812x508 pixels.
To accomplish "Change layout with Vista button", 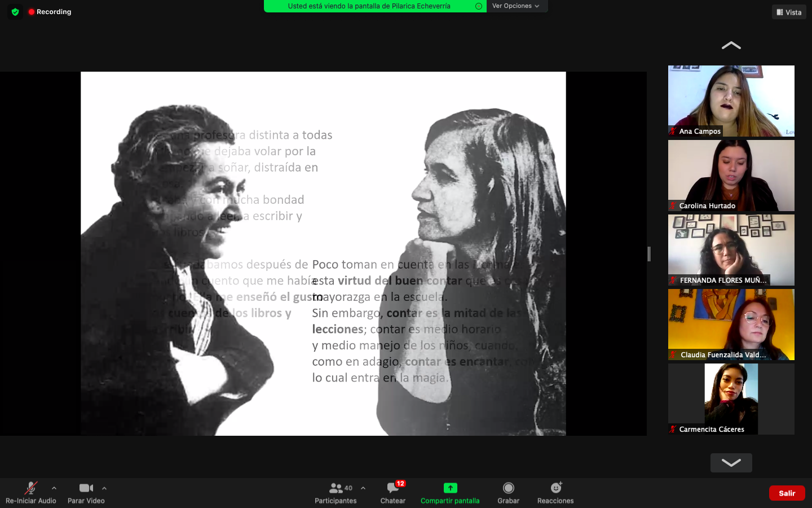I will pyautogui.click(x=789, y=12).
